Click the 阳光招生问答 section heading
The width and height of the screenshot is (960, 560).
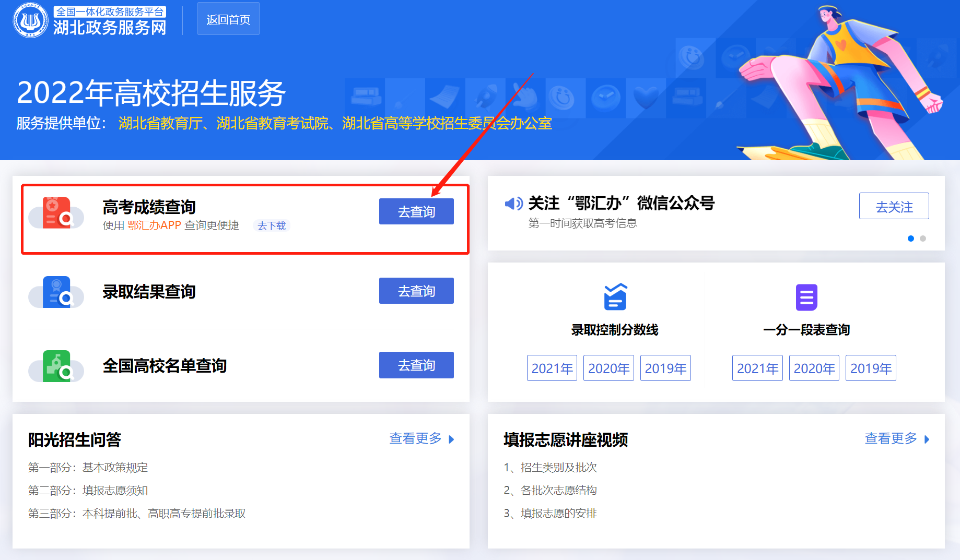tap(75, 440)
